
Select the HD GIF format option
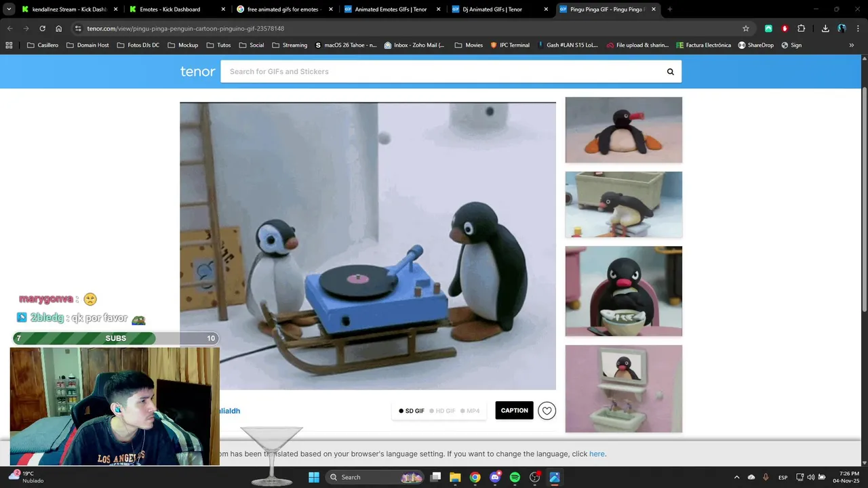[x=442, y=411]
